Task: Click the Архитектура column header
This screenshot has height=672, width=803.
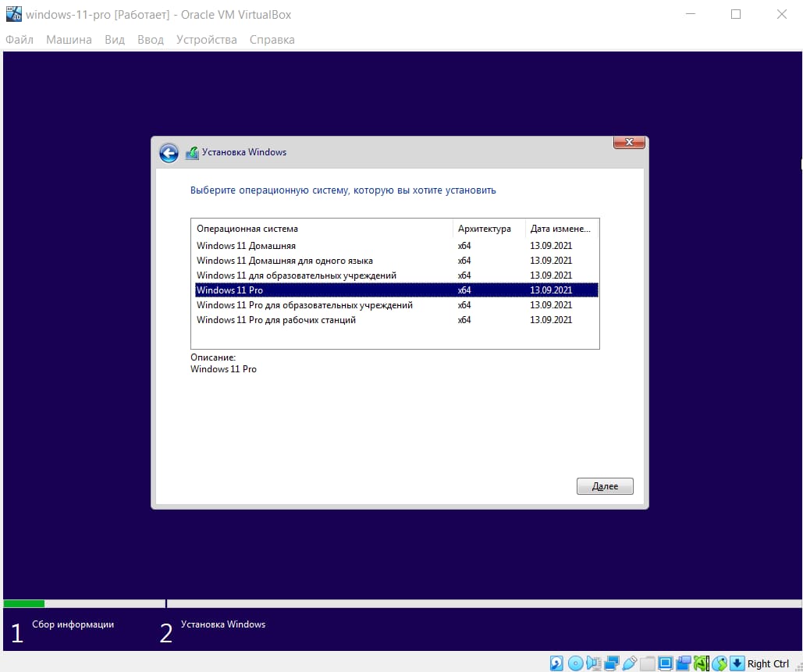Action: (489, 229)
